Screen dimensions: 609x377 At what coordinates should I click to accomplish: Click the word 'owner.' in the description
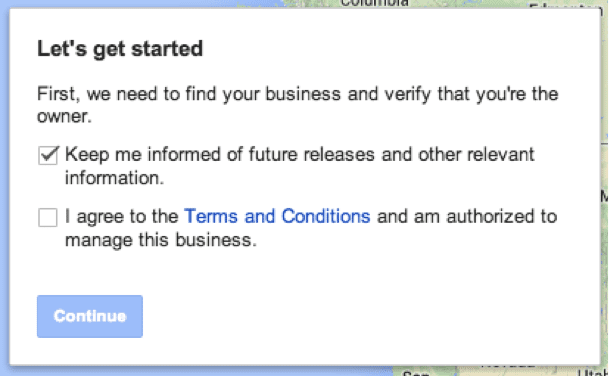[64, 116]
